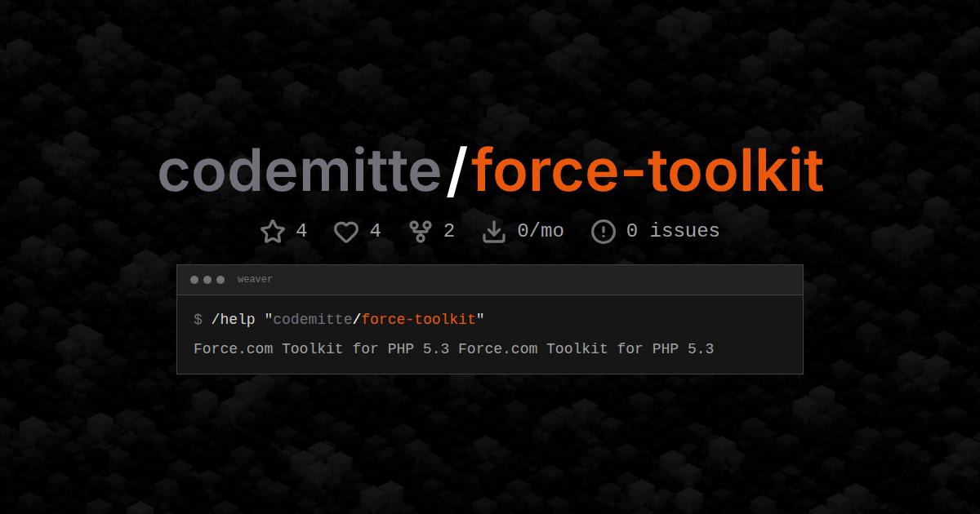The image size is (980, 514).
Task: Click the middle terminal window dot
Action: point(207,280)
